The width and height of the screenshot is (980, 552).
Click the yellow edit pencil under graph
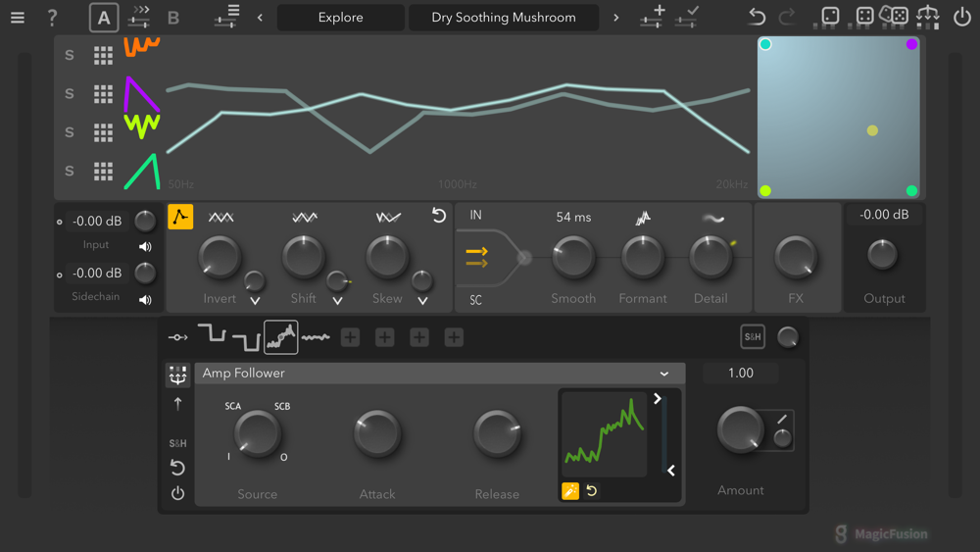(x=570, y=491)
